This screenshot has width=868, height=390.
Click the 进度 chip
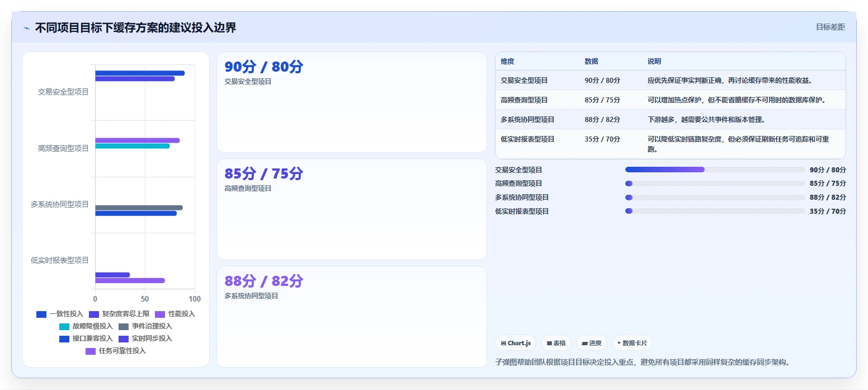tap(591, 343)
